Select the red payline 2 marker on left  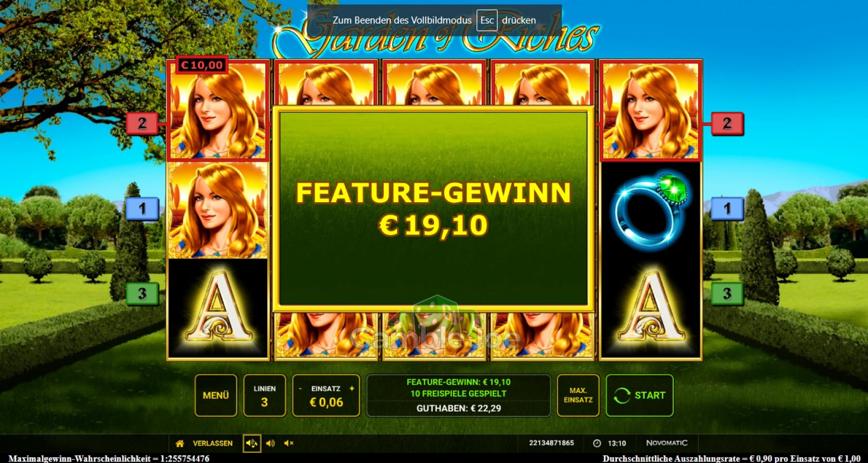click(142, 123)
